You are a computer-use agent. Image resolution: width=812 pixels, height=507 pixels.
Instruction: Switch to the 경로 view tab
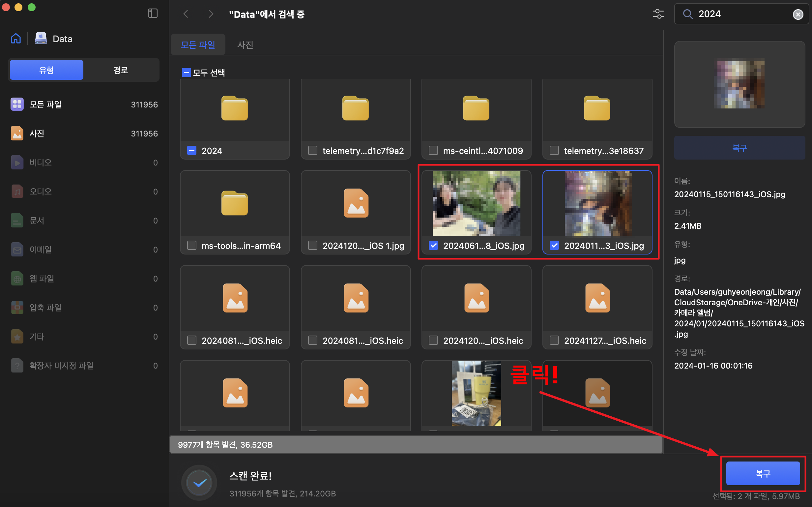tap(121, 70)
